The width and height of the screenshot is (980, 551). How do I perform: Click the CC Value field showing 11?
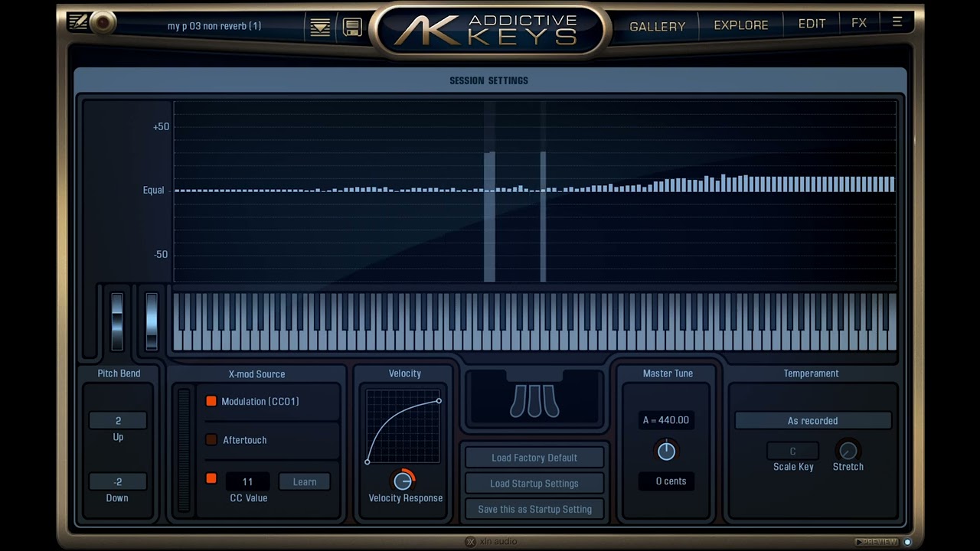click(247, 481)
